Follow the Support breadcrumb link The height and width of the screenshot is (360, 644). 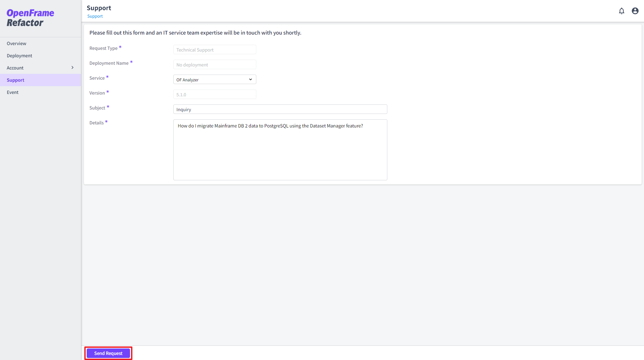95,16
